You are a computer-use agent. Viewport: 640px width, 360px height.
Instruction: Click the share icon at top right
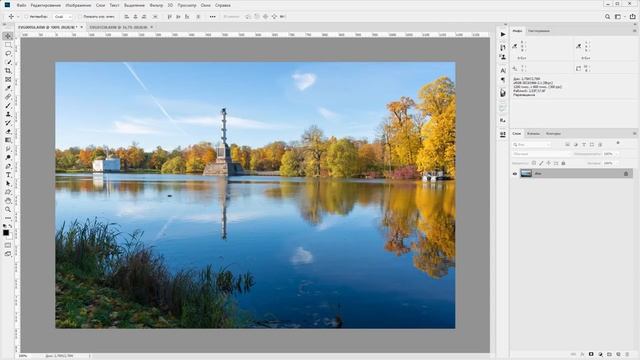[633, 17]
